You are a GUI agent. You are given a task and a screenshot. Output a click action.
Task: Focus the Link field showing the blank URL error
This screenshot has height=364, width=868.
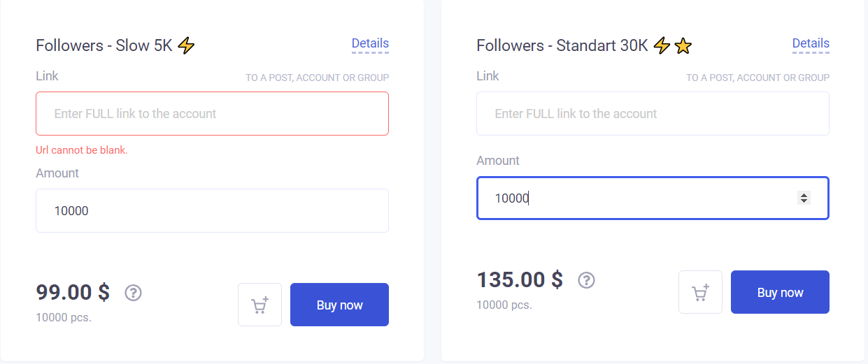[x=212, y=114]
